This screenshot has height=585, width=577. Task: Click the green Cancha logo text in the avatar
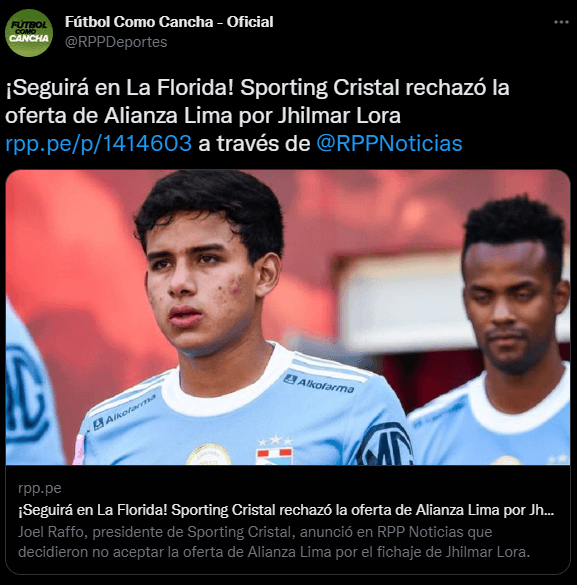pyautogui.click(x=29, y=38)
